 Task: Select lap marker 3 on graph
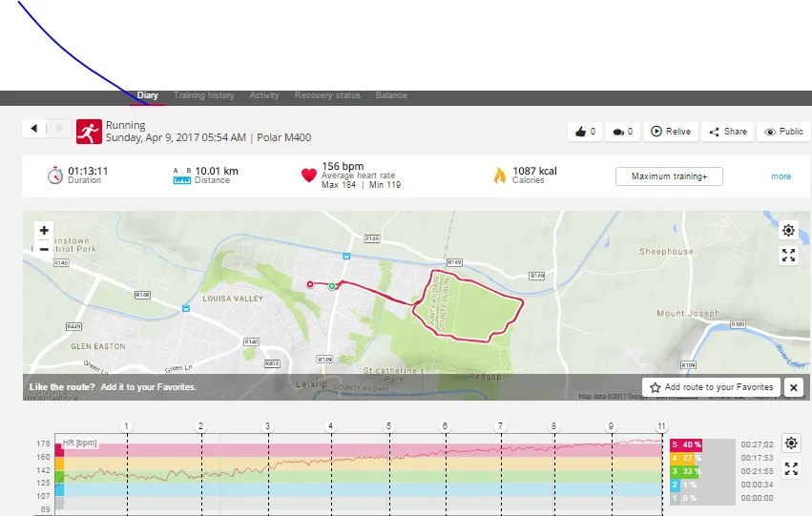pos(268,426)
